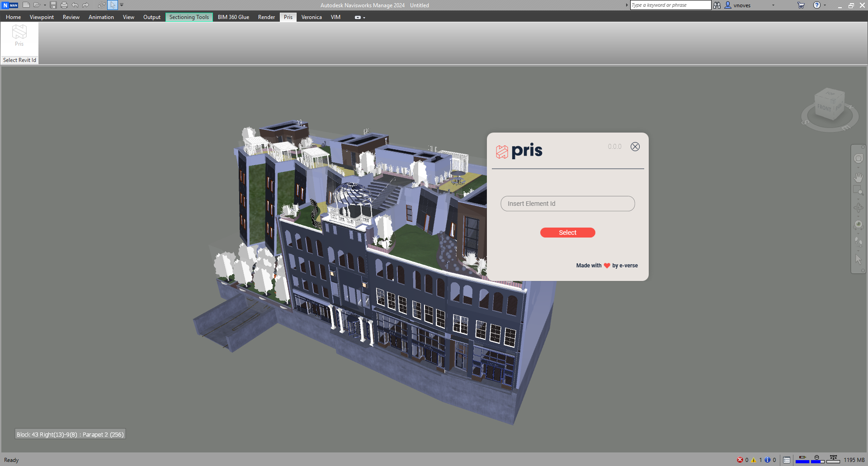868x466 pixels.
Task: Open the Viewpoint ribbon tab
Action: coord(42,17)
